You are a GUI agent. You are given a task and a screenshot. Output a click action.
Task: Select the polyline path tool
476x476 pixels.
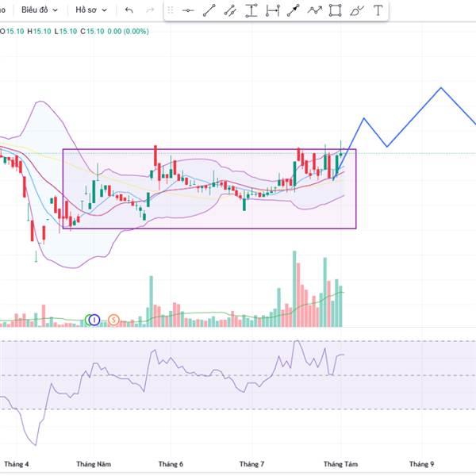314,10
